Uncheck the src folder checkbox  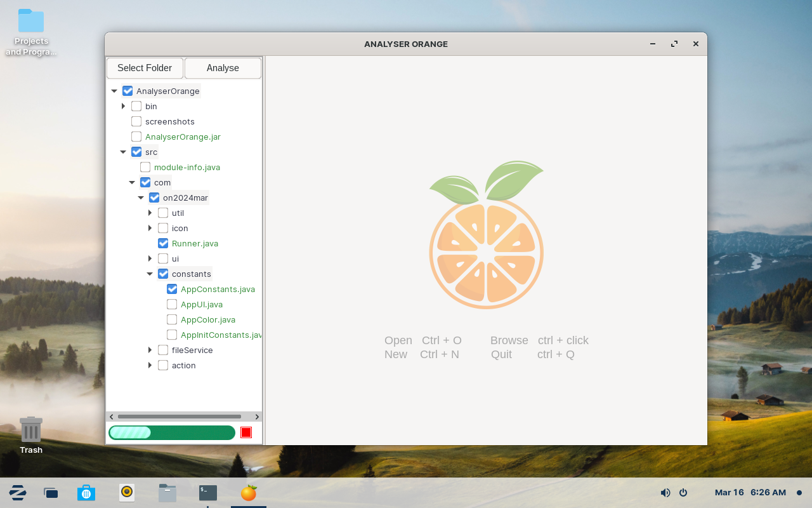[x=136, y=152]
